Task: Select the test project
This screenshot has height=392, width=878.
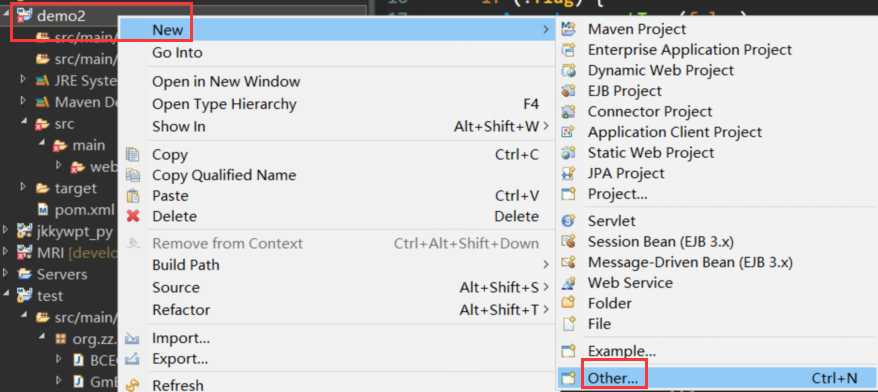Action: (50, 296)
